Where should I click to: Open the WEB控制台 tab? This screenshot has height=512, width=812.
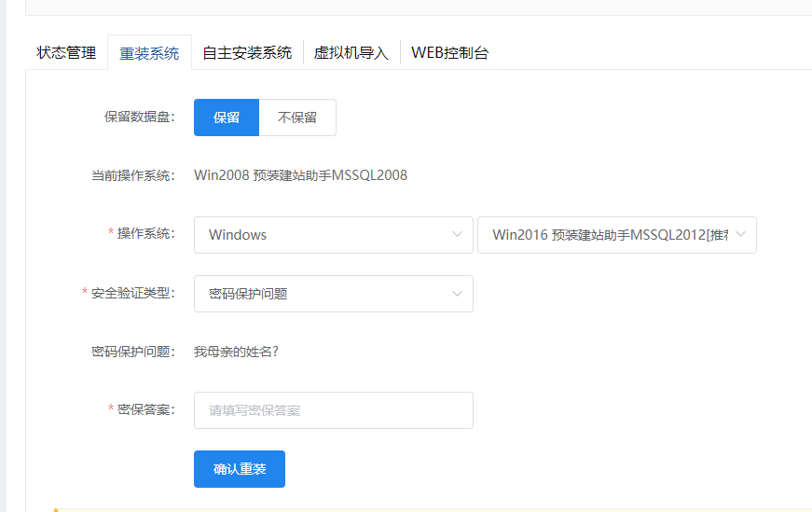449,53
